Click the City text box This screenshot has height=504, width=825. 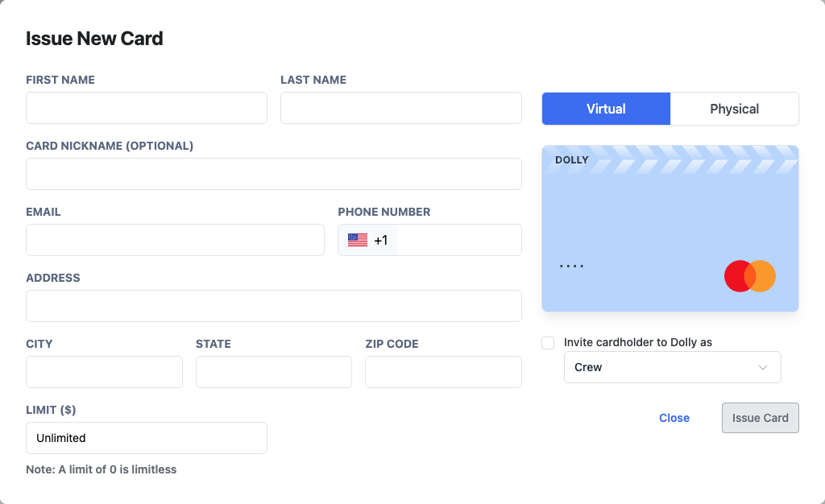coord(104,372)
